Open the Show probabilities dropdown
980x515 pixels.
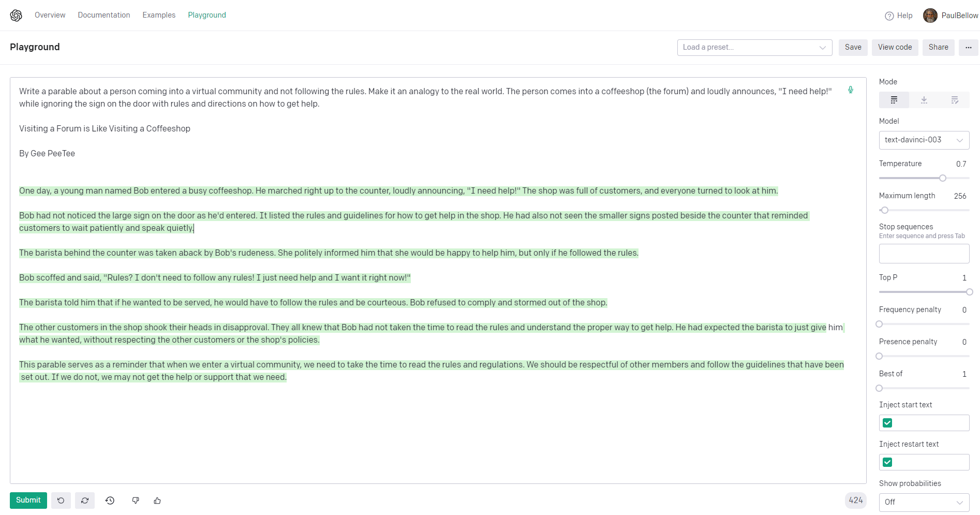(924, 502)
